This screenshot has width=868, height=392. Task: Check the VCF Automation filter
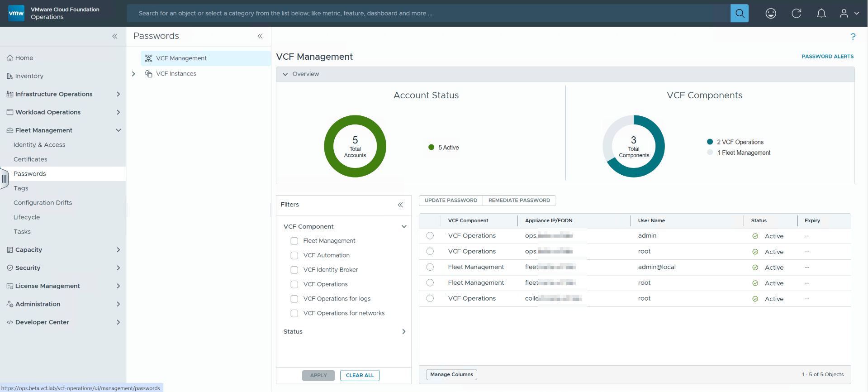(294, 255)
